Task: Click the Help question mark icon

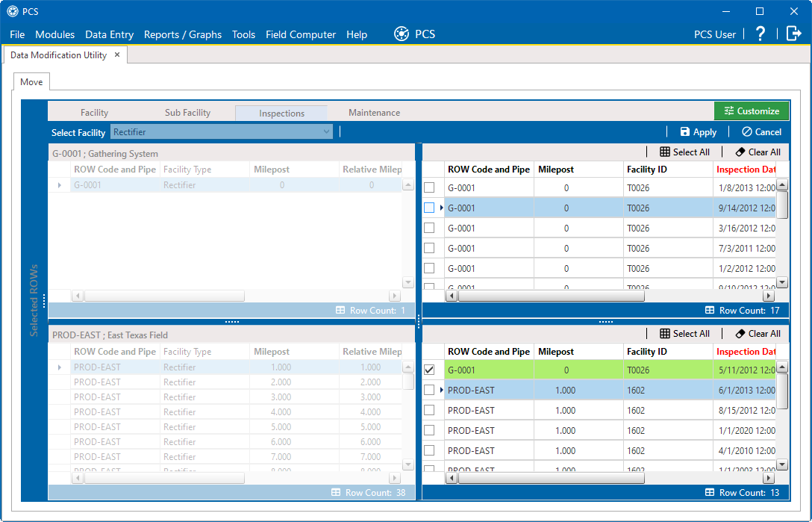Action: click(760, 34)
